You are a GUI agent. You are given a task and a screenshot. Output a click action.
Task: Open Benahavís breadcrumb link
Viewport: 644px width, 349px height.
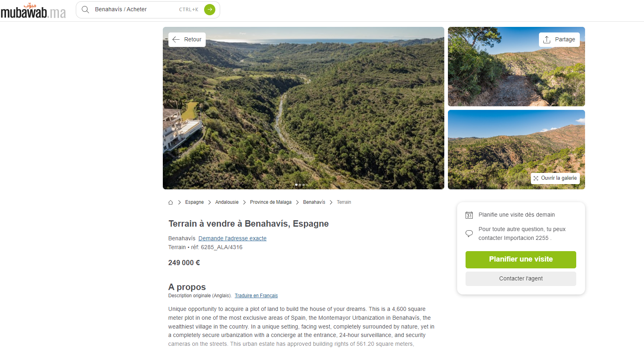[x=314, y=202]
